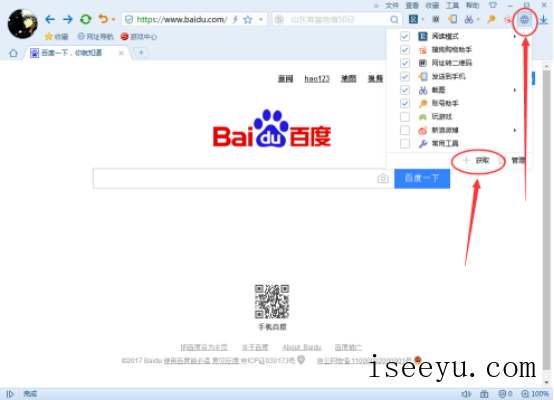Click the Baidu QR code image
Viewport: 554px width, 400px height.
(272, 301)
